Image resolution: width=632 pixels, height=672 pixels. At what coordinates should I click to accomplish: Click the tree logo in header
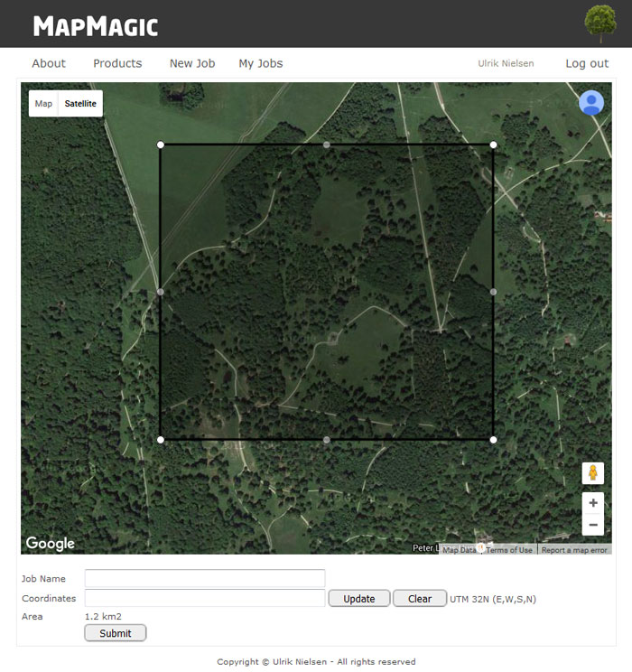click(600, 23)
